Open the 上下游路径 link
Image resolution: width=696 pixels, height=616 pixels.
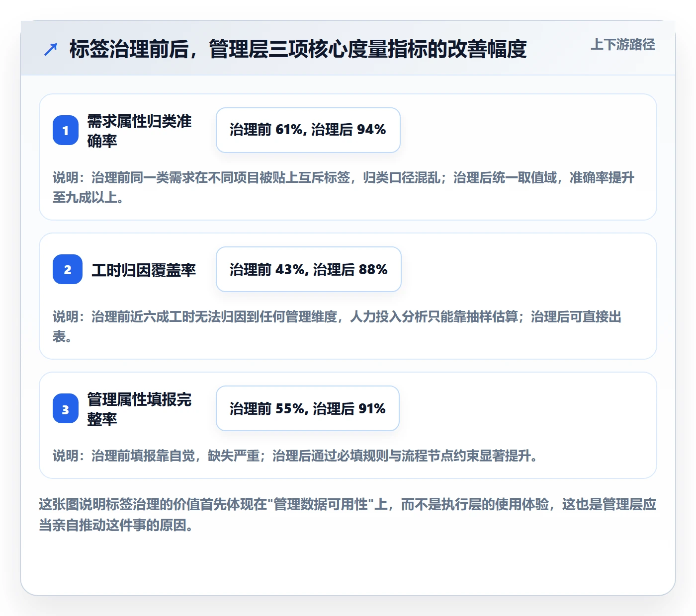click(x=622, y=45)
